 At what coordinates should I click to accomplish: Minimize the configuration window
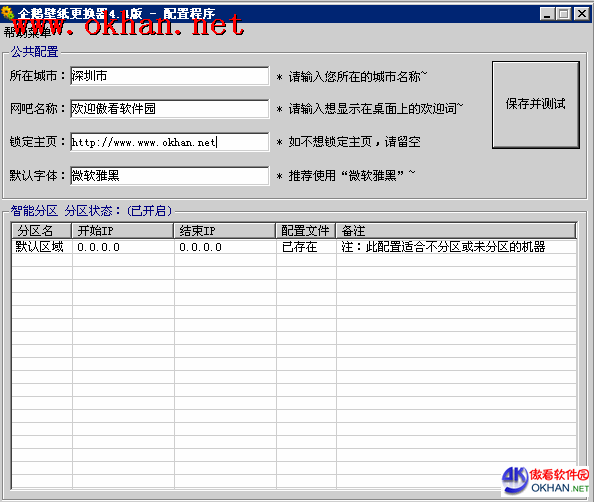pyautogui.click(x=547, y=14)
